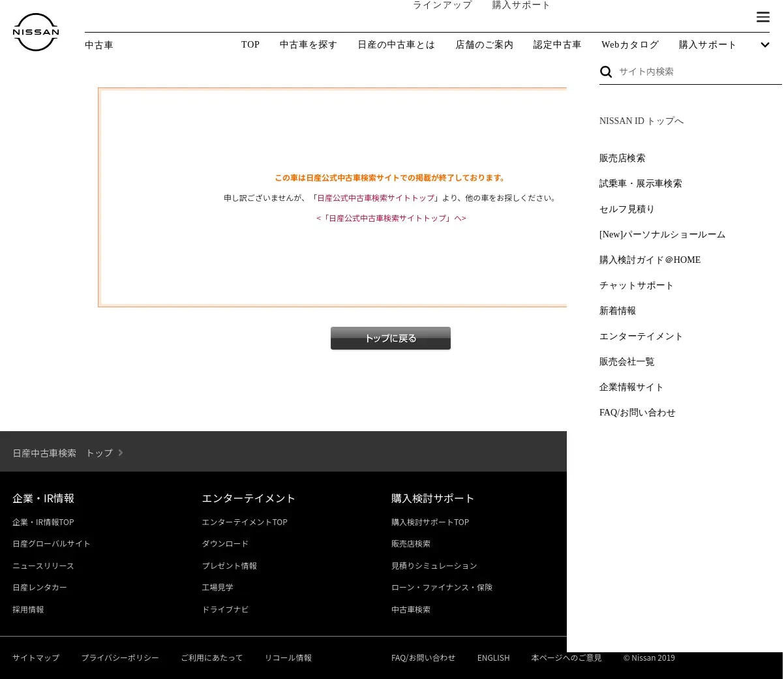Click the トップ breadcrumb link
This screenshot has height=679, width=784.
(99, 453)
